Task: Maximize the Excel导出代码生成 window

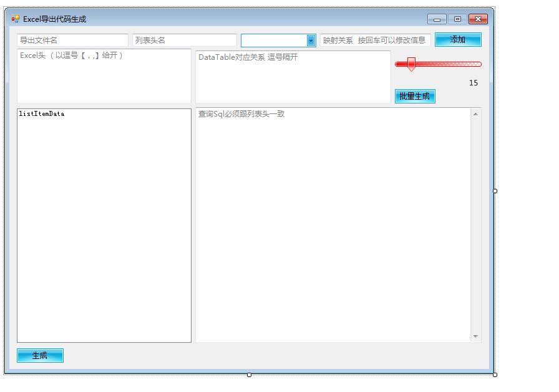Action: pyautogui.click(x=457, y=19)
